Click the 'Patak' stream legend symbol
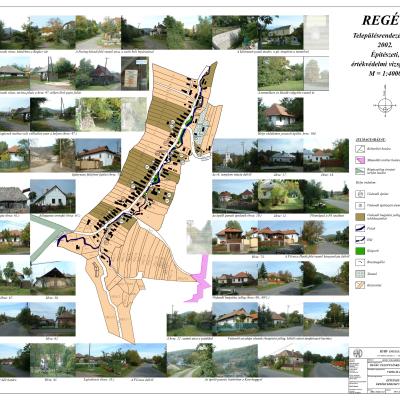Image resolution: width=400 pixels, height=400 pixels. pos(360,228)
